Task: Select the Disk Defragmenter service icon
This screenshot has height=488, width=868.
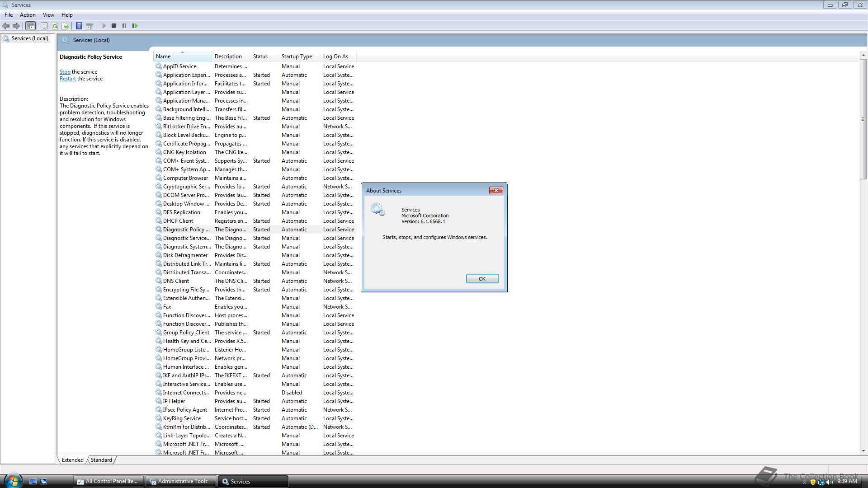Action: (159, 255)
